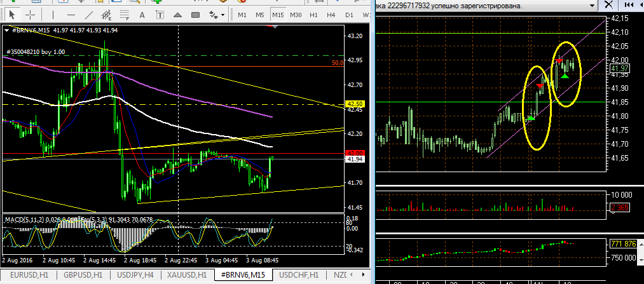Open the USDCHF,H1 chart tab
Screen dimensions: 644x284
pos(298,274)
